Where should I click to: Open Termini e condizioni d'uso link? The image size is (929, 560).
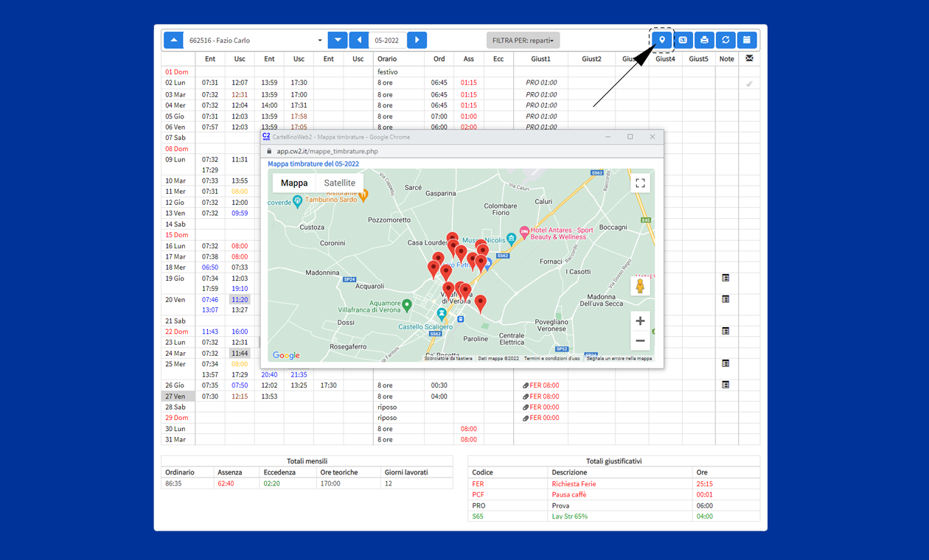pyautogui.click(x=552, y=358)
